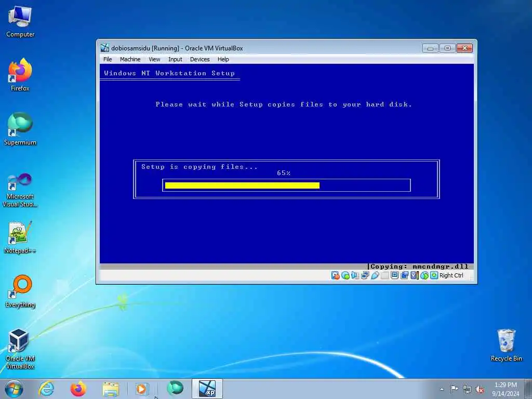The height and width of the screenshot is (399, 532).
Task: Click the virtualization V indicator in VirtualBox status bar
Action: pos(414,275)
